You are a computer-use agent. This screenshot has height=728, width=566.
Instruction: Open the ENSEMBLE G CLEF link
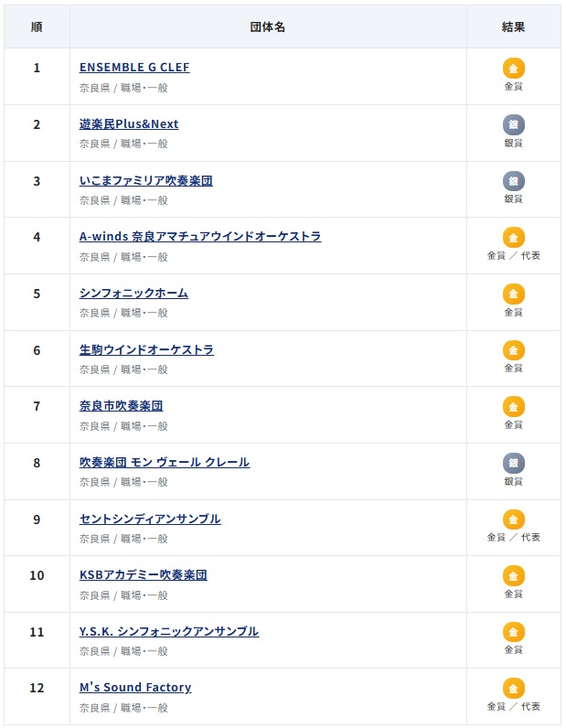pyautogui.click(x=134, y=68)
